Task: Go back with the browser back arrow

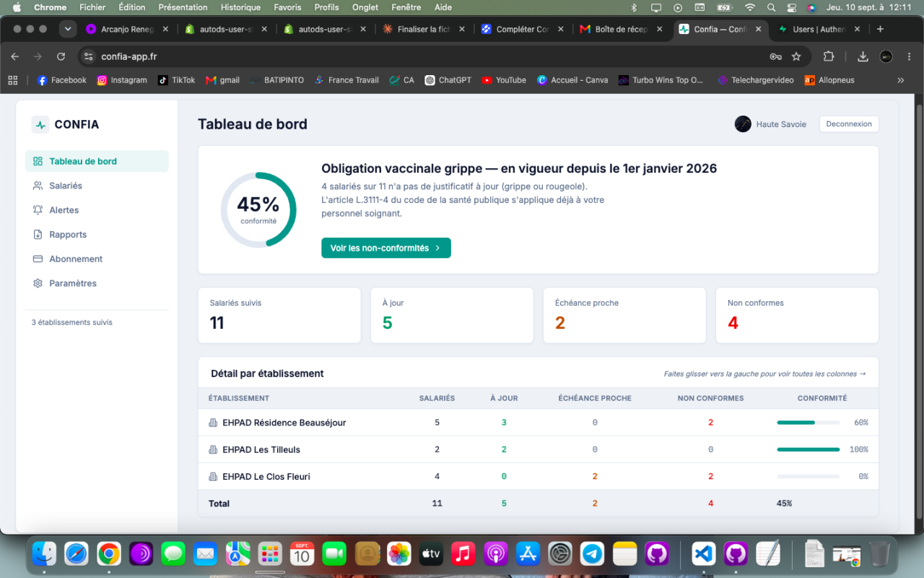Action: pyautogui.click(x=15, y=56)
